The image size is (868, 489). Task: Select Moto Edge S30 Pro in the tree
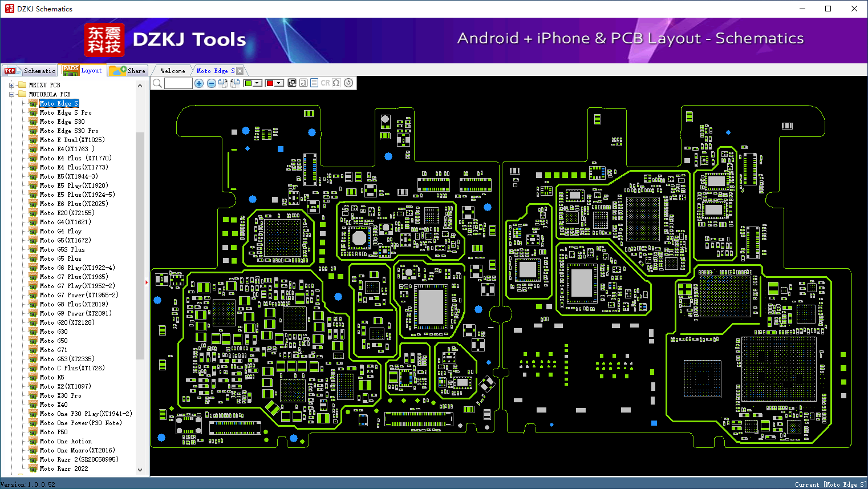[69, 131]
